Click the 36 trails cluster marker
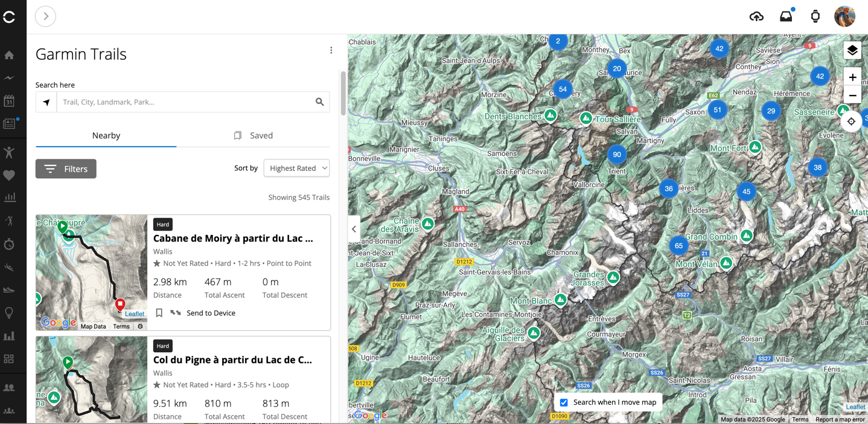The image size is (868, 424). coord(669,188)
